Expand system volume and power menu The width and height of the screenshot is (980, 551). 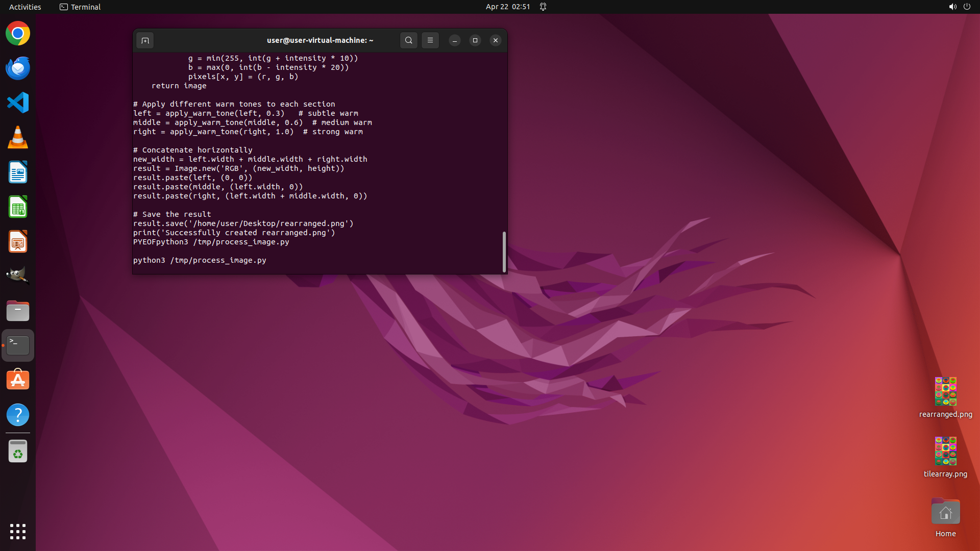959,7
